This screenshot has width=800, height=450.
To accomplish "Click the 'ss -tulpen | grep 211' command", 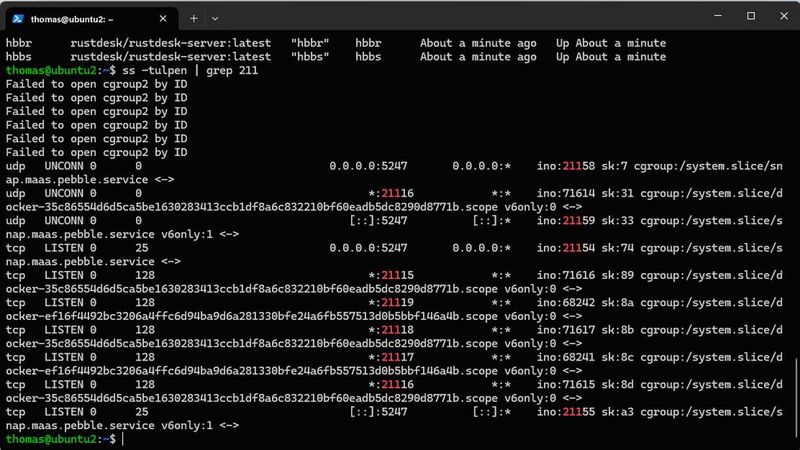I will pyautogui.click(x=190, y=70).
